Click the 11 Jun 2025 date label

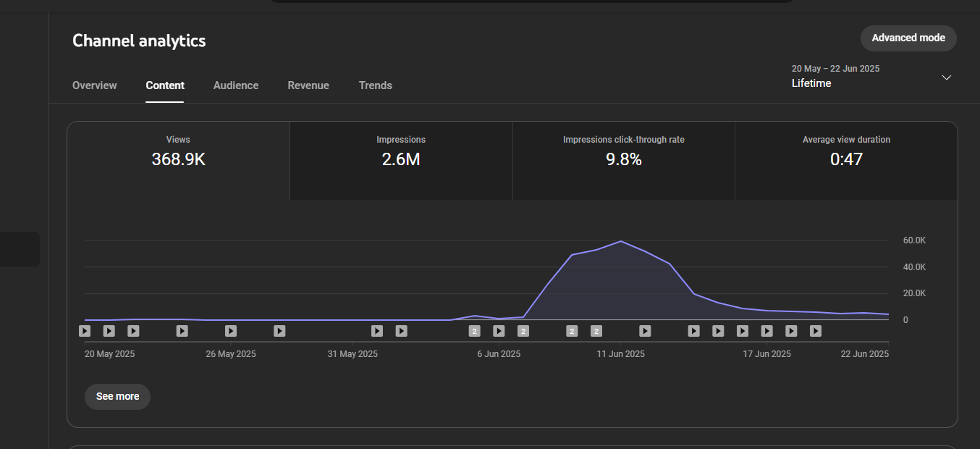tap(620, 354)
